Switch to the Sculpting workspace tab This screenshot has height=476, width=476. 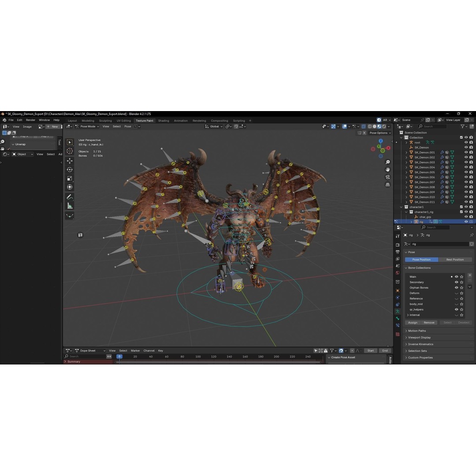pyautogui.click(x=105, y=120)
